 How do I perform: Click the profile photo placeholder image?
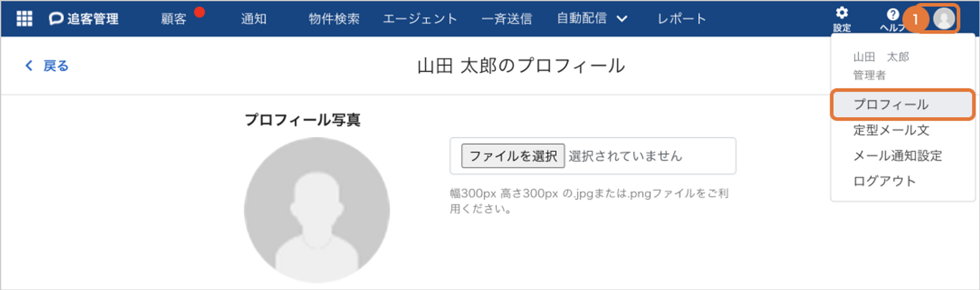point(317,210)
